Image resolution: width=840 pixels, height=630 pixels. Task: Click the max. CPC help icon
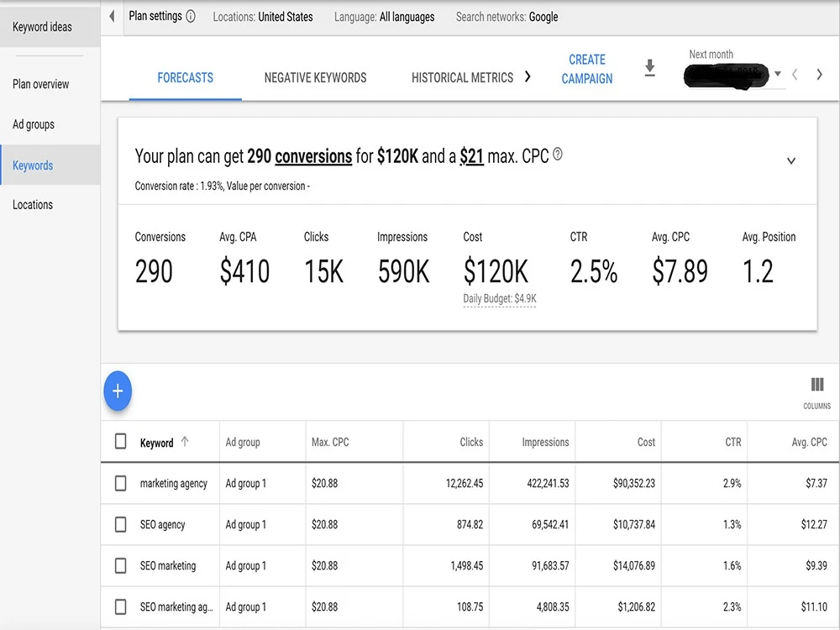coord(558,155)
